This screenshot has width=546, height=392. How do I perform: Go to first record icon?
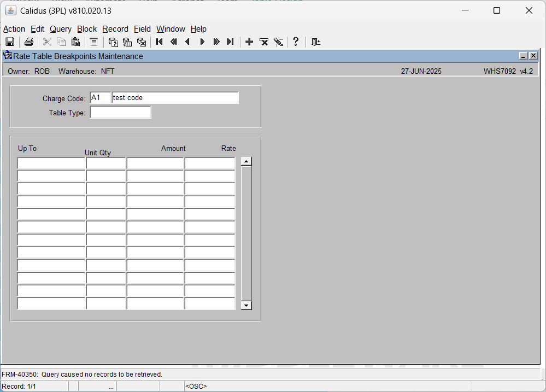pyautogui.click(x=160, y=42)
